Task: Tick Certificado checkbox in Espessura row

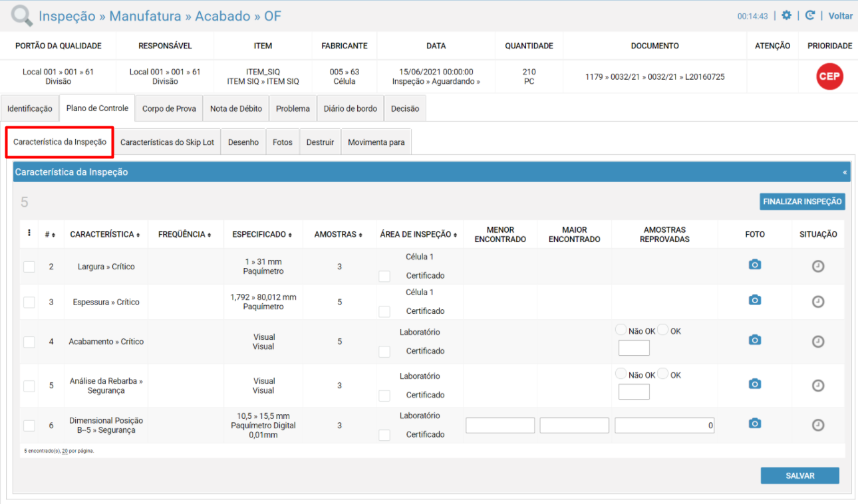Action: [384, 311]
